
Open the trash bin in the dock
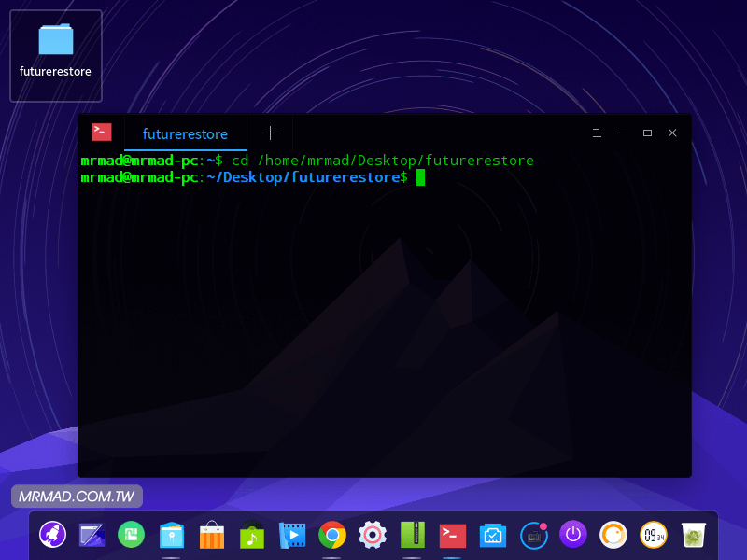coord(693,535)
